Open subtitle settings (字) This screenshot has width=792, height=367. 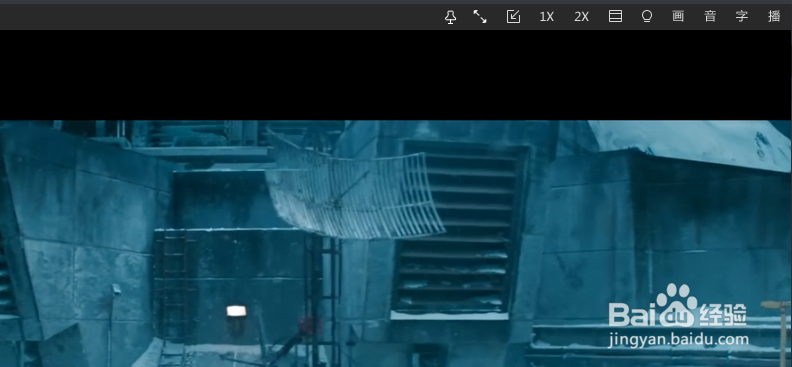pyautogui.click(x=741, y=16)
